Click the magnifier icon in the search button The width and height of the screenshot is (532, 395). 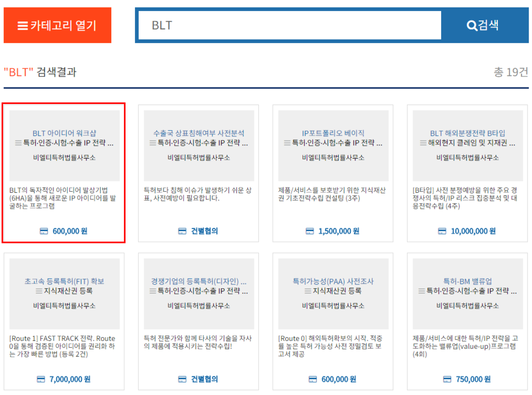[471, 25]
